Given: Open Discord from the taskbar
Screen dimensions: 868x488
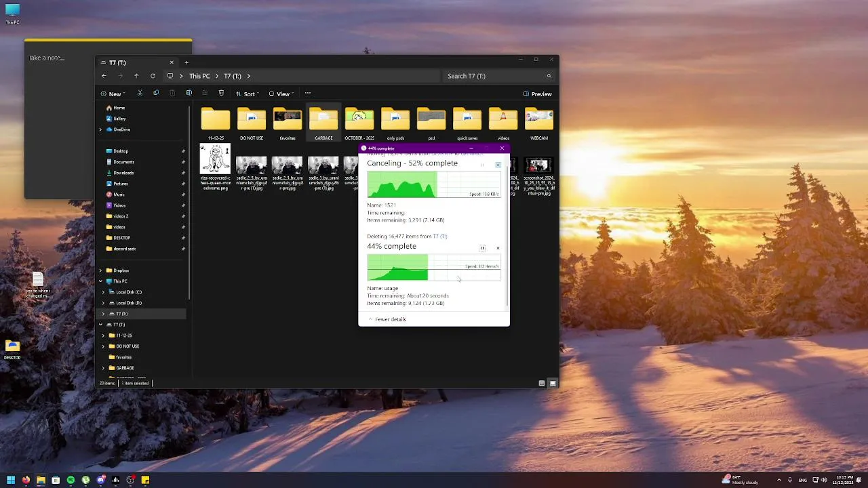Looking at the screenshot, I should pos(100,480).
